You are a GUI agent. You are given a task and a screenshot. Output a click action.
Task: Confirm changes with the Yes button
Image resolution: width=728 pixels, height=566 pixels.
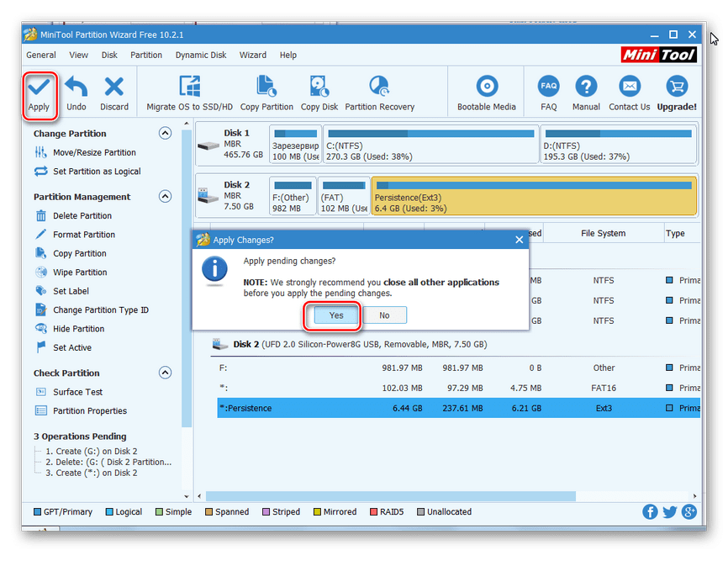click(x=336, y=315)
